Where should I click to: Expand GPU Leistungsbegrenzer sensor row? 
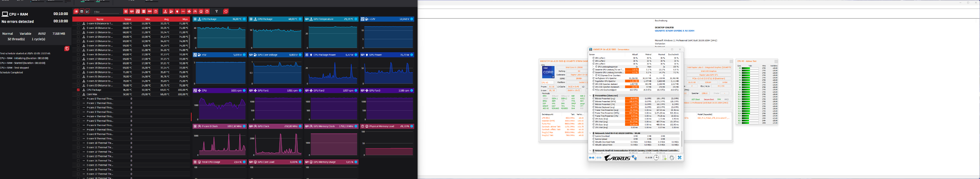[593, 67]
